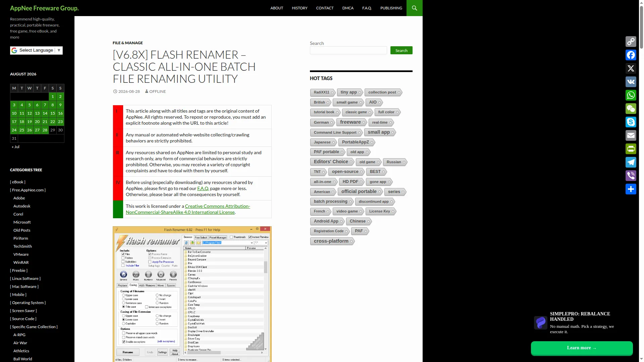The height and width of the screenshot is (362, 644).
Task: Open the [ Free.AppNee.com ] category
Action: 28,190
